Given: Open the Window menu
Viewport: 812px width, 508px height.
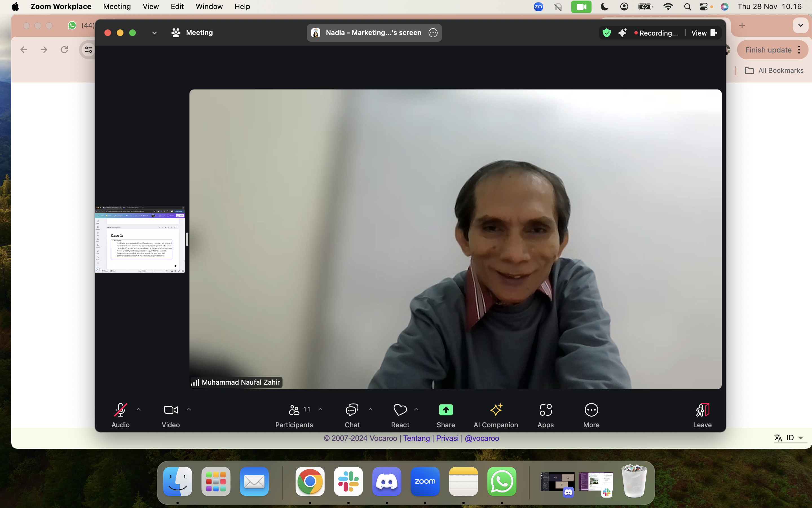Looking at the screenshot, I should [x=209, y=6].
